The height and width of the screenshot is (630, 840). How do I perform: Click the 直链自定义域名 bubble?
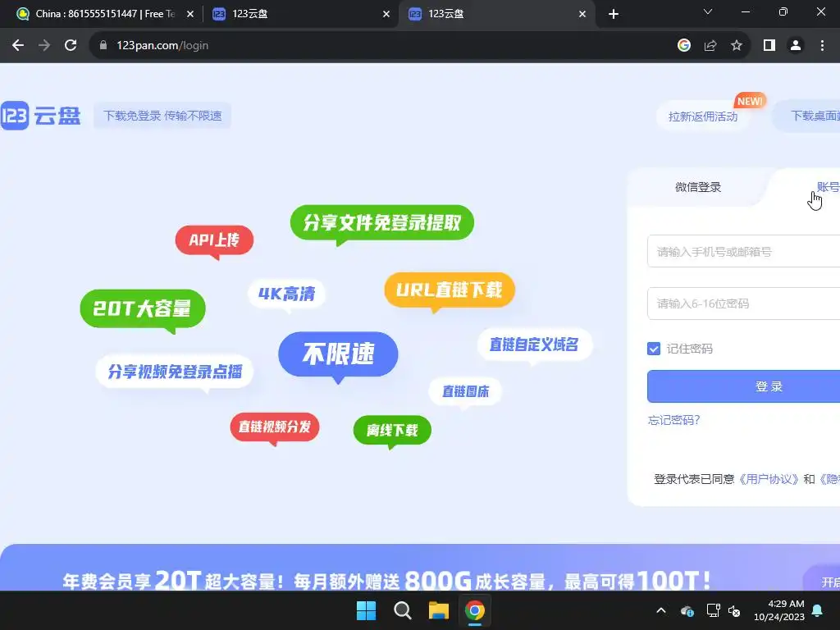pos(534,345)
